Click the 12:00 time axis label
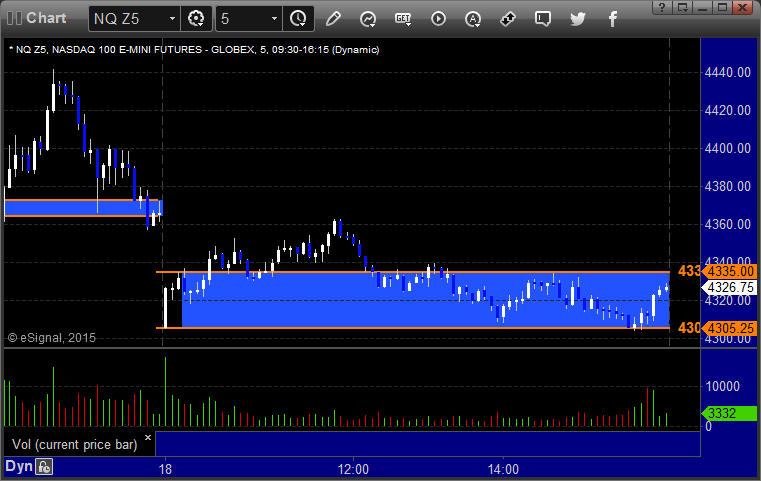Screen dimensions: 761x481 coord(353,469)
